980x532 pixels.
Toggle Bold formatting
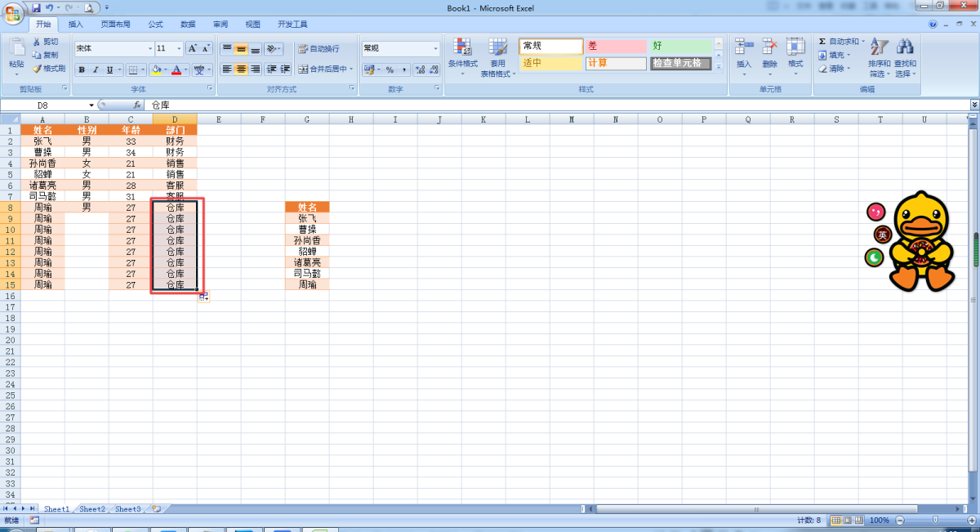(82, 69)
